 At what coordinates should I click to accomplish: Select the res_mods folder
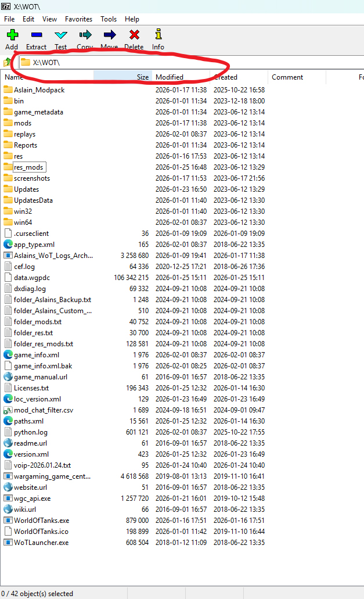[x=28, y=167]
